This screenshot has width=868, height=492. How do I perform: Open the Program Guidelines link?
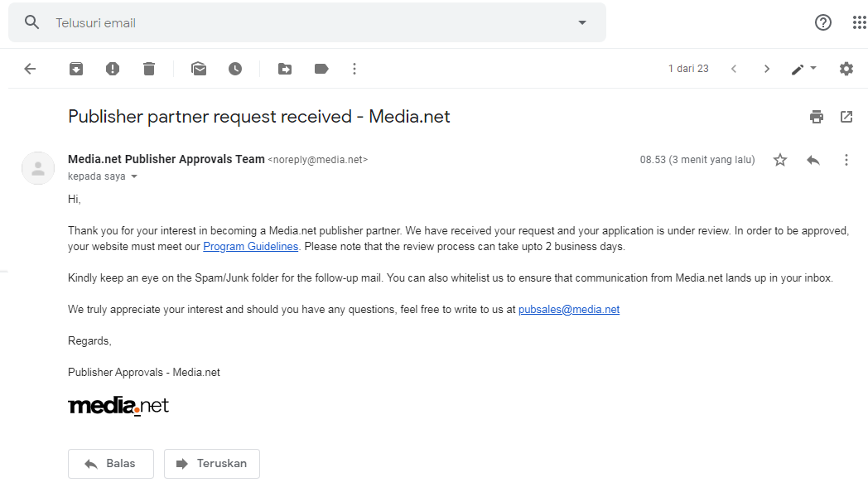(x=250, y=246)
